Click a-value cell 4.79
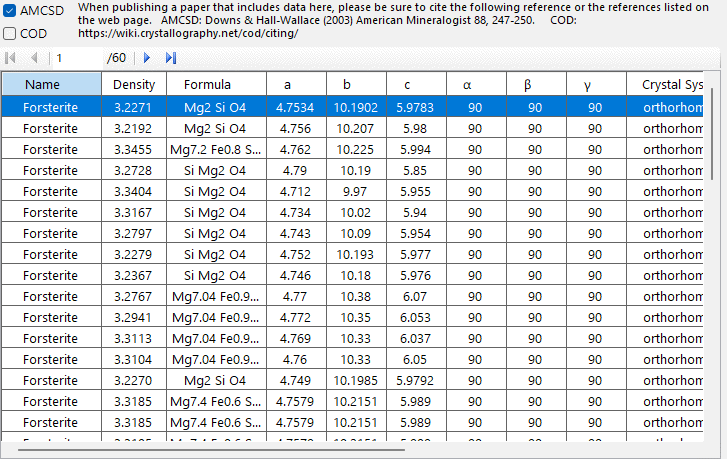This screenshot has width=727, height=459. [x=295, y=171]
